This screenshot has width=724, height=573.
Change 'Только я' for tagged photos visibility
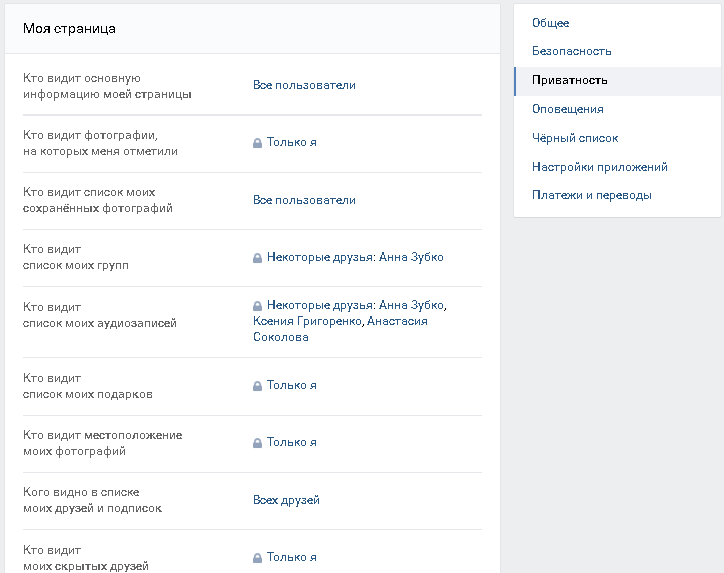(x=291, y=142)
